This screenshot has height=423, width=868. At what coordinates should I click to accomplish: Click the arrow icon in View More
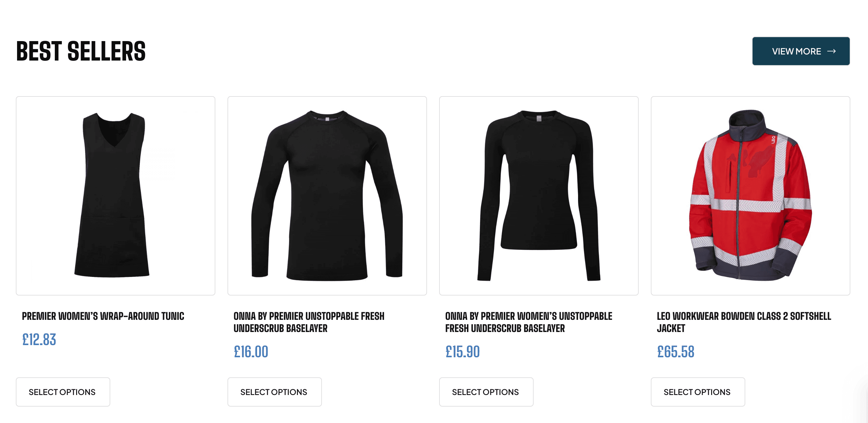click(831, 51)
